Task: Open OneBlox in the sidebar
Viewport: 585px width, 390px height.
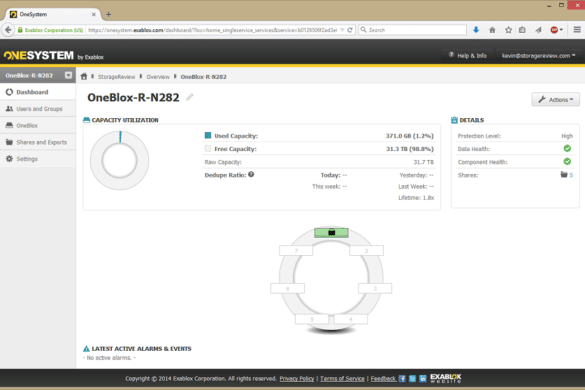Action: point(38,125)
